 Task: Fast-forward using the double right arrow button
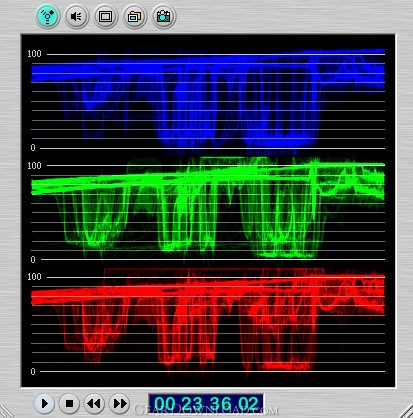pos(119,404)
